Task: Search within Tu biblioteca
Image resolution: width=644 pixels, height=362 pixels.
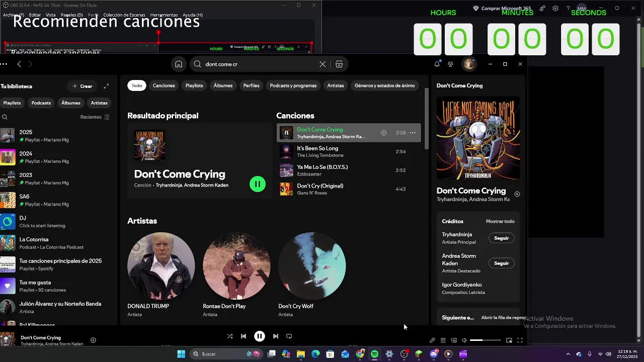Action: coord(5,117)
